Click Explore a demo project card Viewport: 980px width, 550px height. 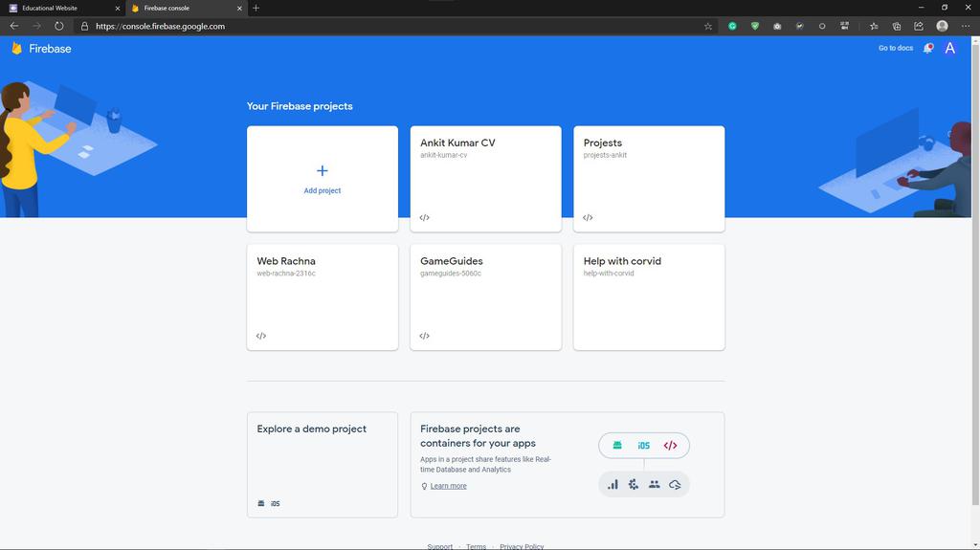point(322,464)
